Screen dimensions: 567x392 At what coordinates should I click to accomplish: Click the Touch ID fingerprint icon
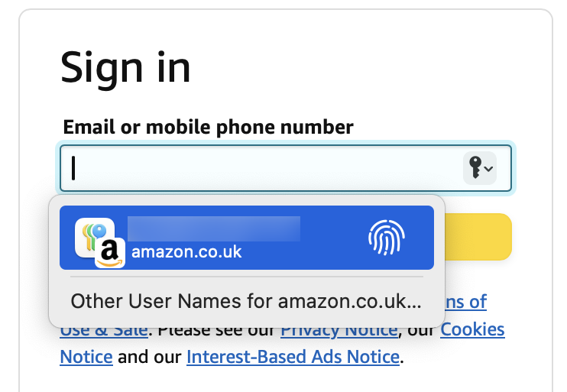(x=387, y=237)
